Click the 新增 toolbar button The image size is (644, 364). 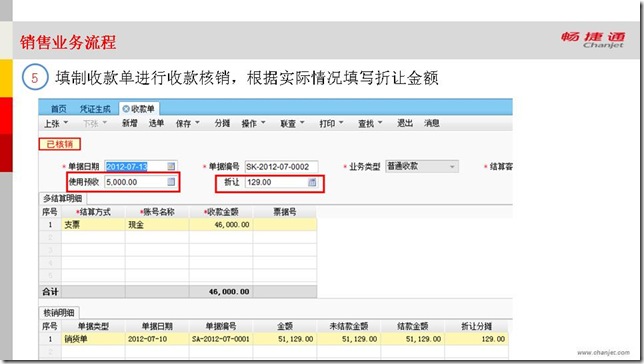tap(129, 123)
